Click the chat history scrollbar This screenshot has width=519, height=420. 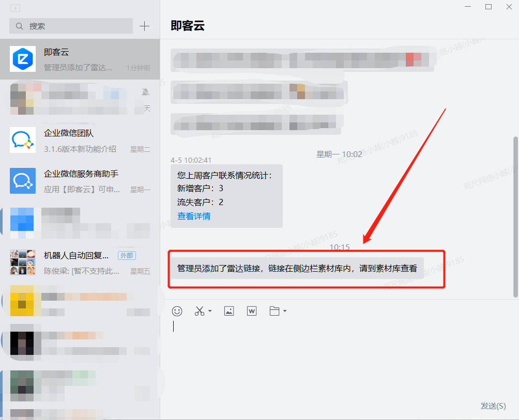515,217
